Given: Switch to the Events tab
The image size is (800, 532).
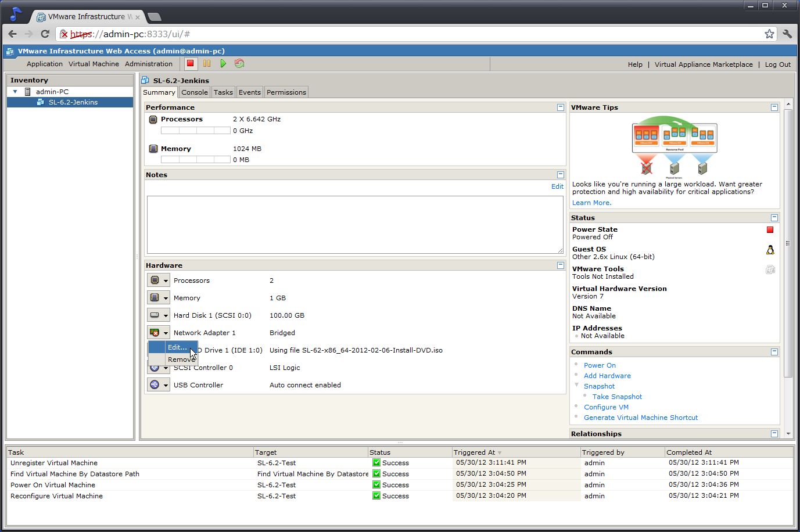Looking at the screenshot, I should click(250, 92).
